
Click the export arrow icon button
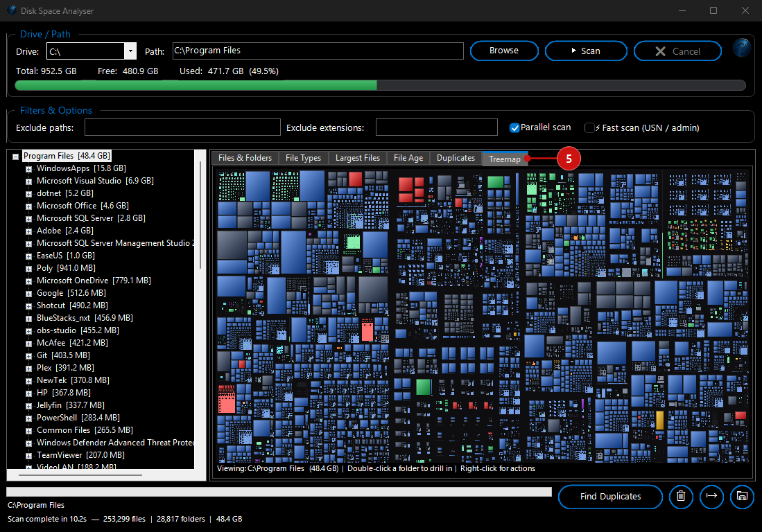click(x=711, y=497)
